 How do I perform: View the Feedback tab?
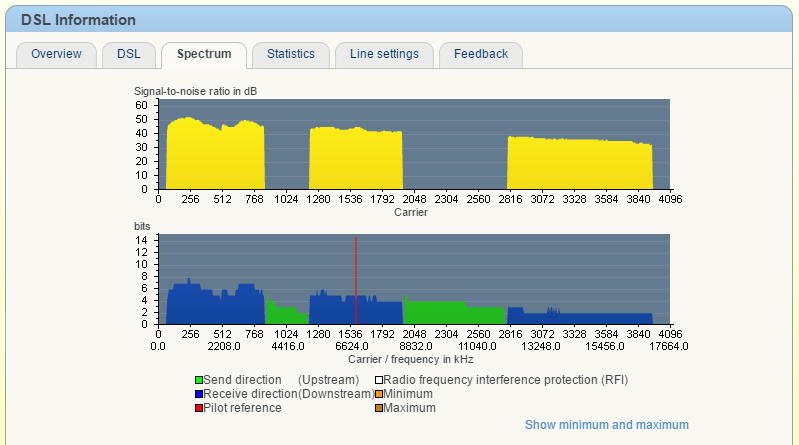[x=480, y=54]
